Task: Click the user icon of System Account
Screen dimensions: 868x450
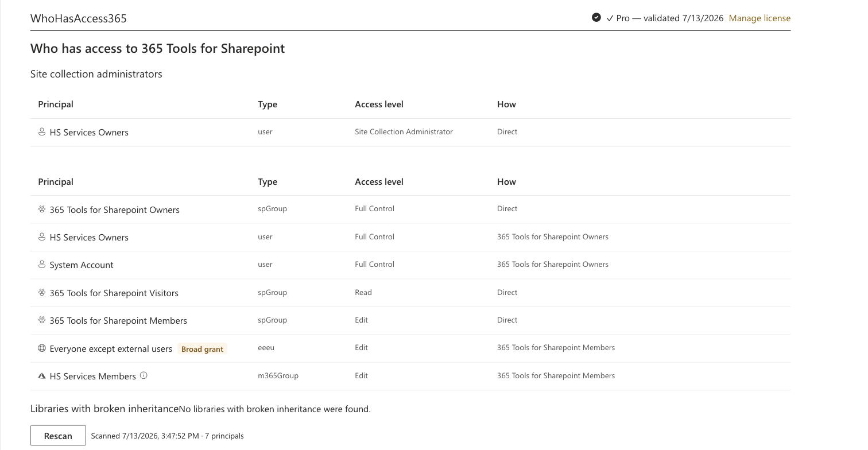Action: coord(42,265)
